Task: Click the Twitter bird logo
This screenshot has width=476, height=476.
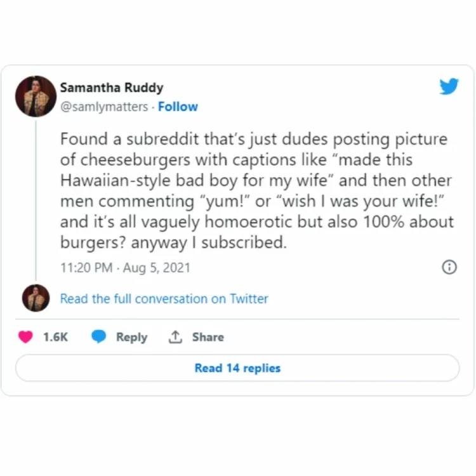Action: pos(449,86)
